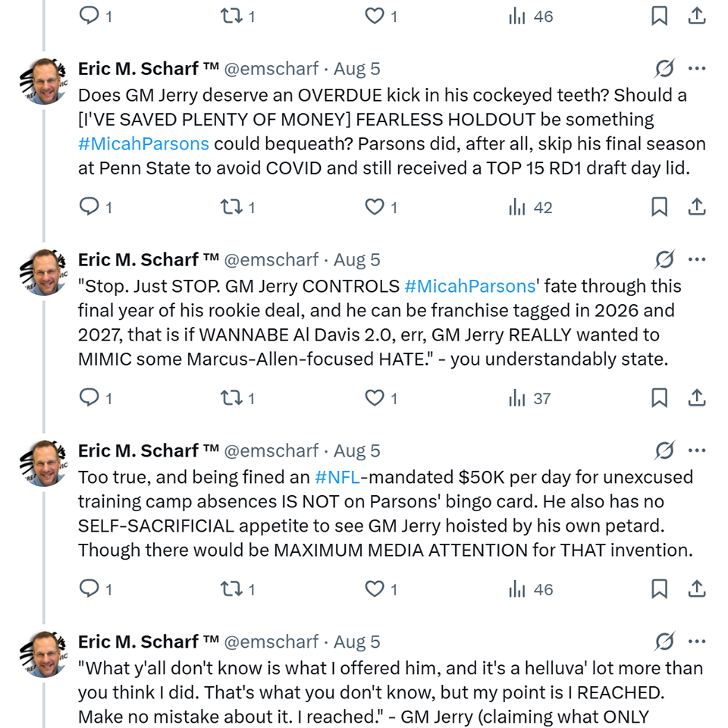Image resolution: width=728 pixels, height=728 pixels.
Task: Open @emscharf handle on the 'I REACHED' tweet
Action: click(x=271, y=642)
